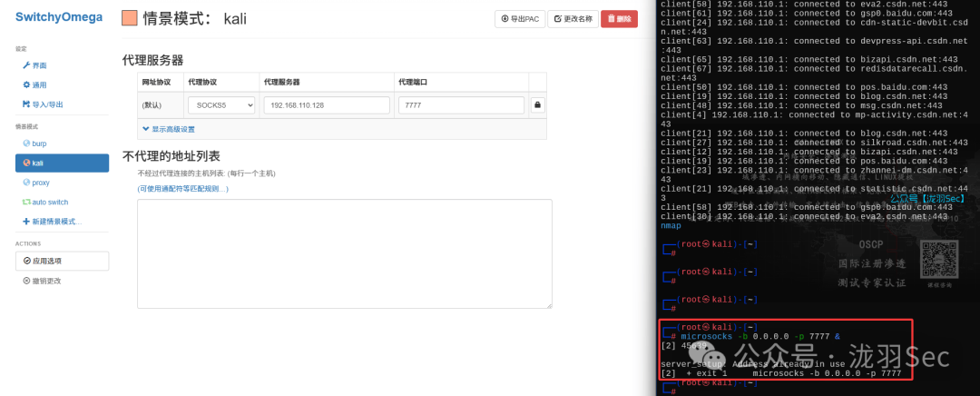Image resolution: width=980 pixels, height=396 pixels.
Task: Click the red 删除 delete button
Action: pyautogui.click(x=619, y=18)
